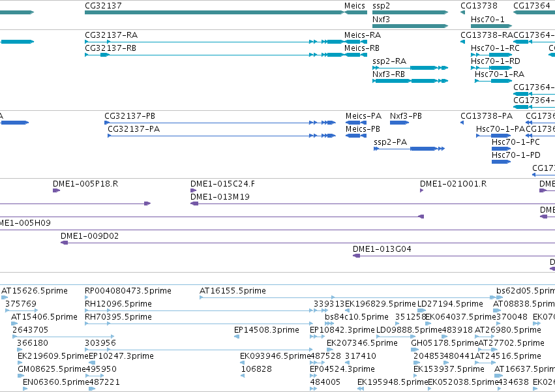Select EST RH70395.5prime
Screen dimensions: 555x392
[x=200, y=324]
